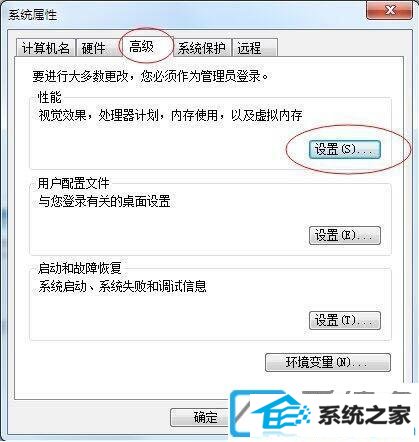Click the 启动和故障恢复 group label
The image size is (419, 442).
click(80, 268)
